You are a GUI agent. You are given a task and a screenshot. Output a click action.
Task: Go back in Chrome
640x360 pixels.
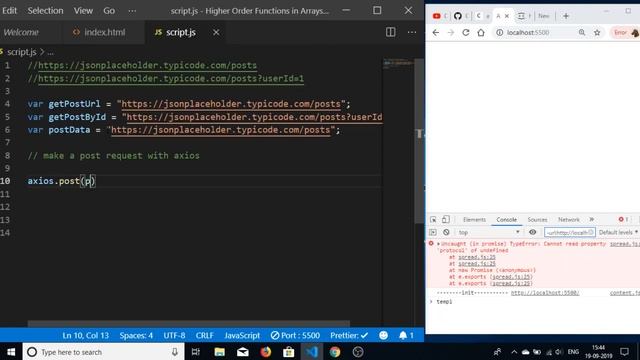point(436,33)
